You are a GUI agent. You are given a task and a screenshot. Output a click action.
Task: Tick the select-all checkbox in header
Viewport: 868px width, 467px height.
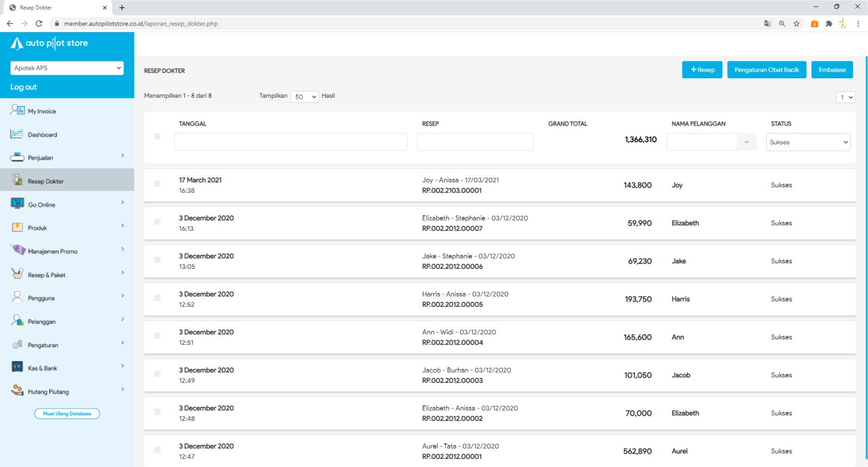[157, 136]
